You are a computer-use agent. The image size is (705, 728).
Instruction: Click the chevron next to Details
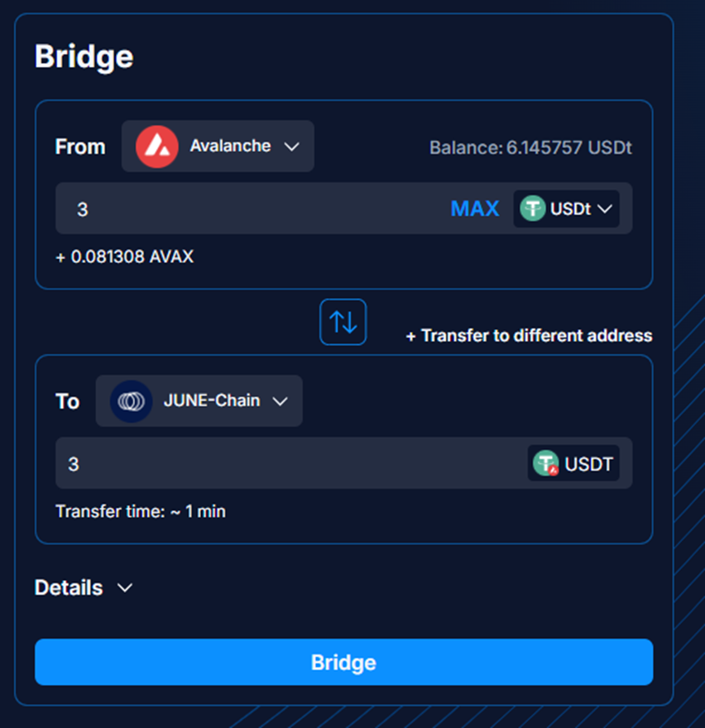[x=125, y=587]
